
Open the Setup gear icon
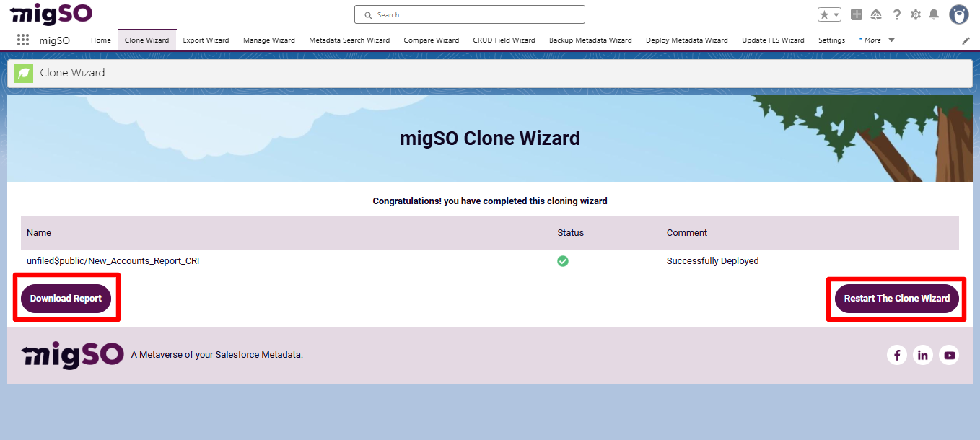[x=916, y=14]
